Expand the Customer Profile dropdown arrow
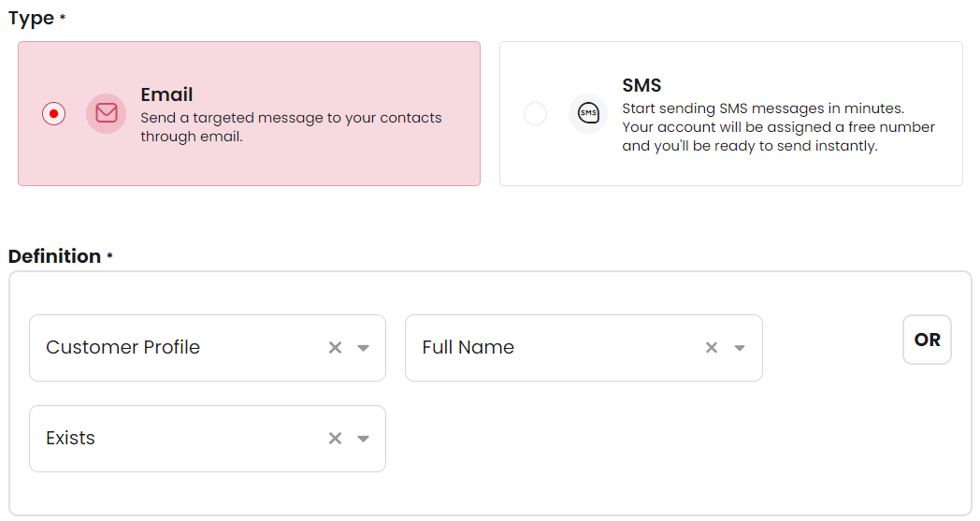 pos(363,348)
